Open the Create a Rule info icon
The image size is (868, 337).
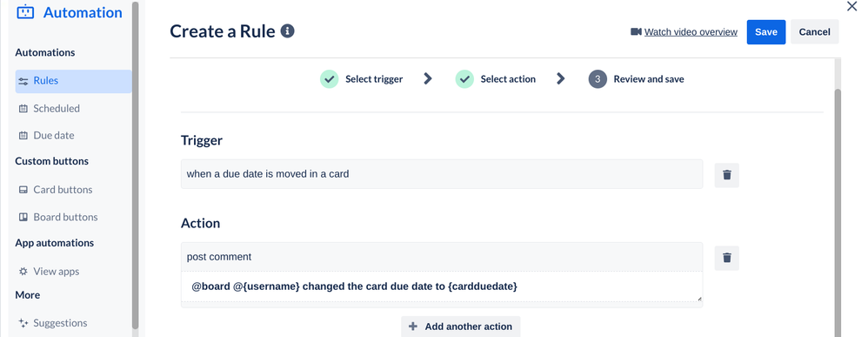click(287, 31)
